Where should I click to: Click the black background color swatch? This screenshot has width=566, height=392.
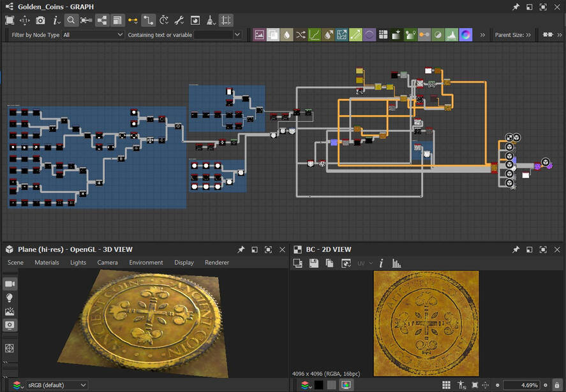(318, 385)
